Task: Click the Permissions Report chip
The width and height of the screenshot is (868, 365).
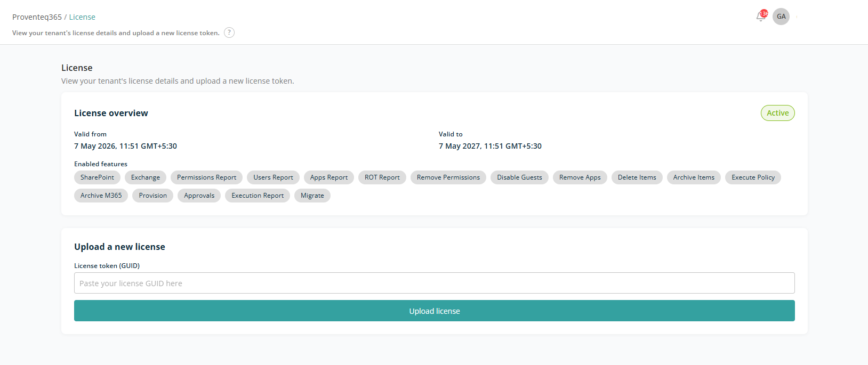Action: click(207, 177)
